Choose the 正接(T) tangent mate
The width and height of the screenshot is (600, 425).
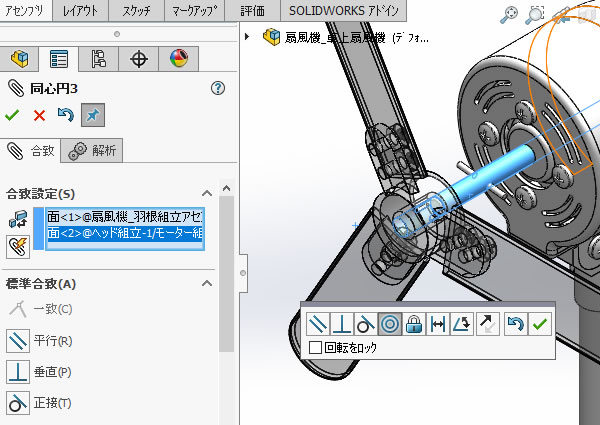click(39, 403)
